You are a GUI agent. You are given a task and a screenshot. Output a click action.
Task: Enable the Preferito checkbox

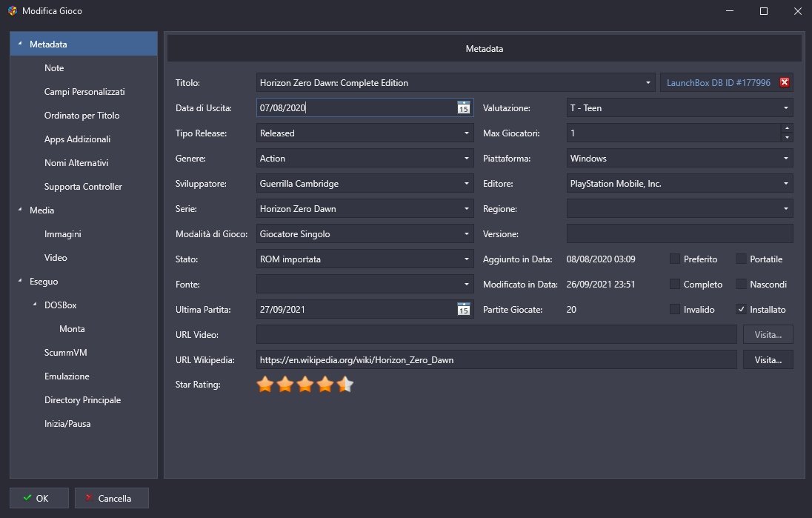(675, 259)
